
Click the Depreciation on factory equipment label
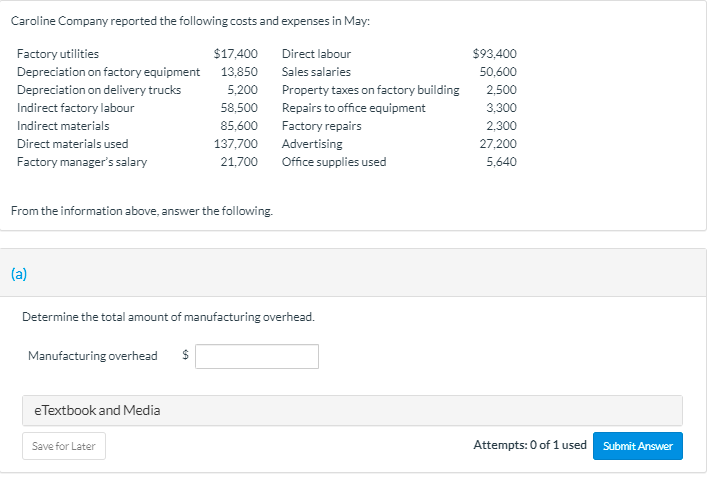[108, 72]
